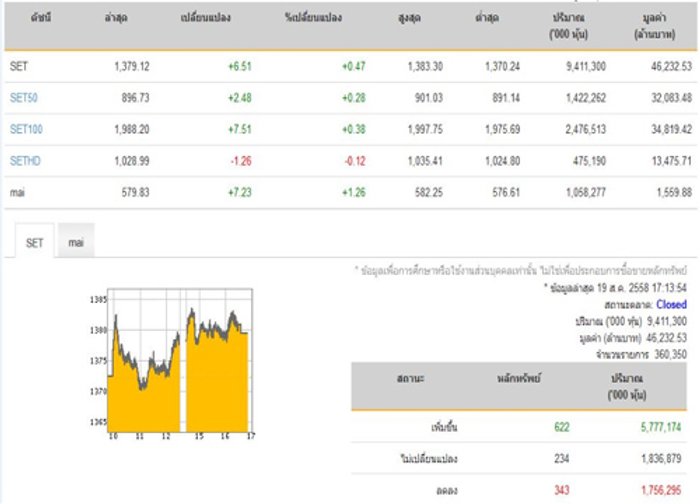Click SETHD low value 1,024.80
Image resolution: width=700 pixels, height=504 pixels.
point(503,161)
